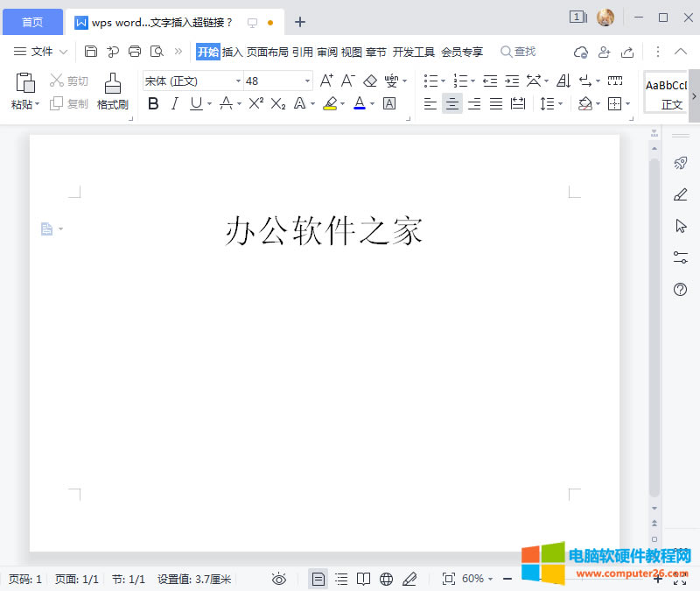Click the rocket icon in right sidebar
This screenshot has width=700, height=591.
coord(680,163)
